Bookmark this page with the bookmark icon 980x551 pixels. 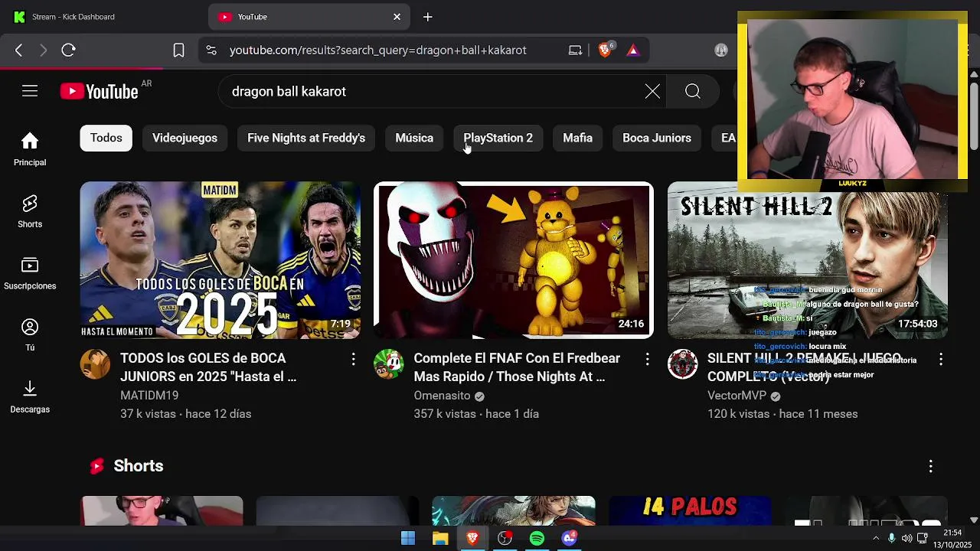tap(178, 50)
